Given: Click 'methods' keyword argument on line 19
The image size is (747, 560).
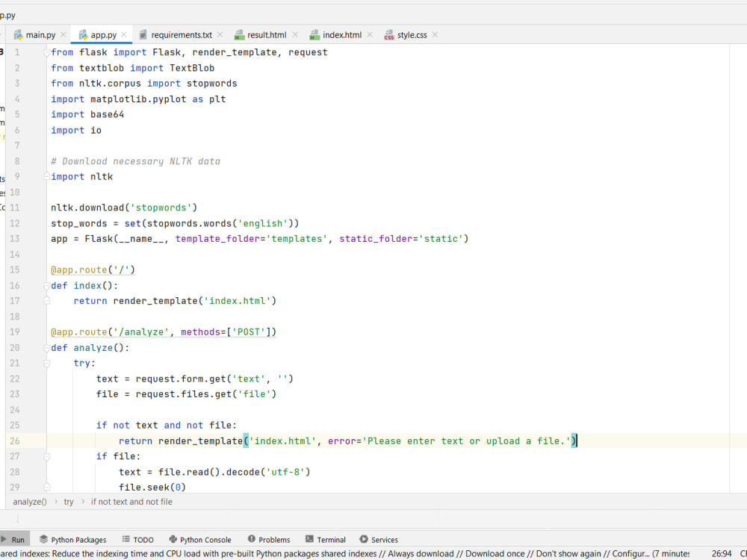Looking at the screenshot, I should click(x=200, y=332).
